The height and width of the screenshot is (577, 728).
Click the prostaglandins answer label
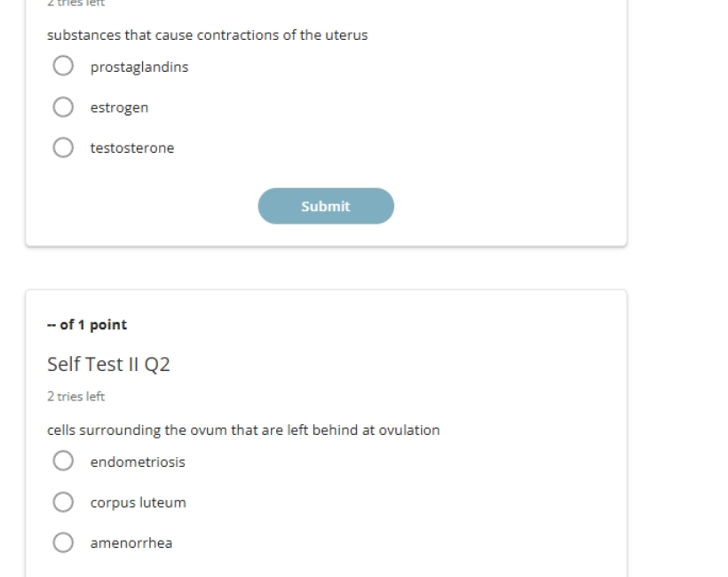139,67
